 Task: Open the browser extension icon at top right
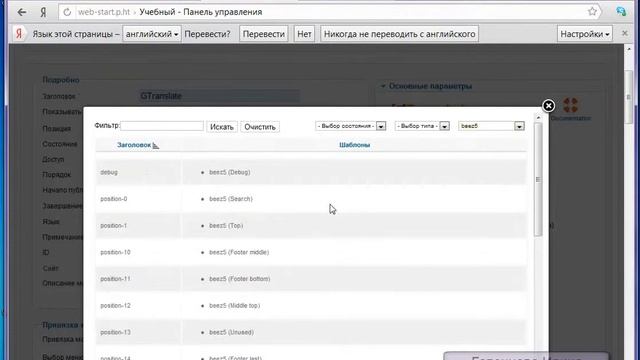tap(621, 11)
